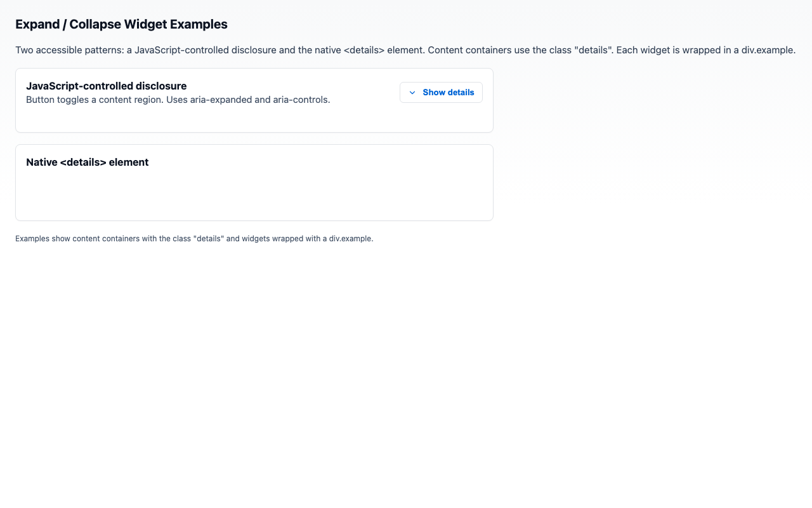
Task: Select the downward arrow inside the disclosure button
Action: 412,92
